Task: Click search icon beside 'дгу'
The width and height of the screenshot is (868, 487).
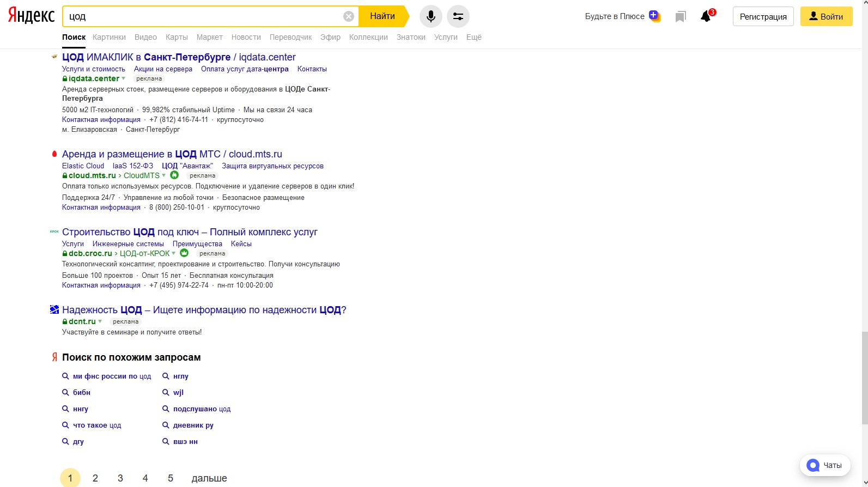Action: pos(65,441)
